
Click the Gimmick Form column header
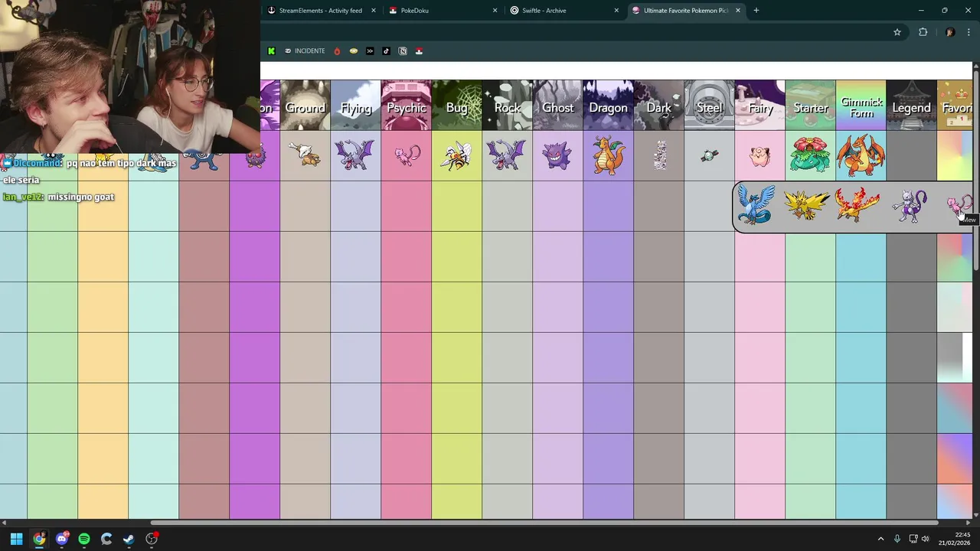click(861, 105)
